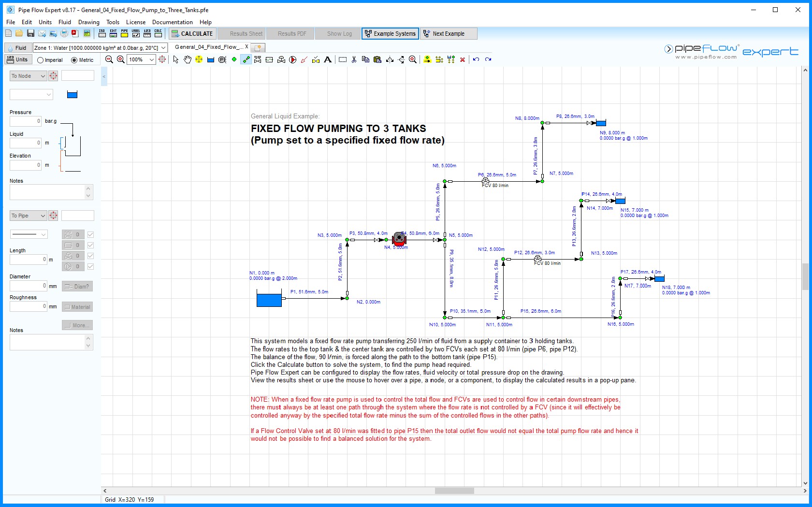Pick the green Add Node tool
This screenshot has width=812, height=507.
point(234,59)
